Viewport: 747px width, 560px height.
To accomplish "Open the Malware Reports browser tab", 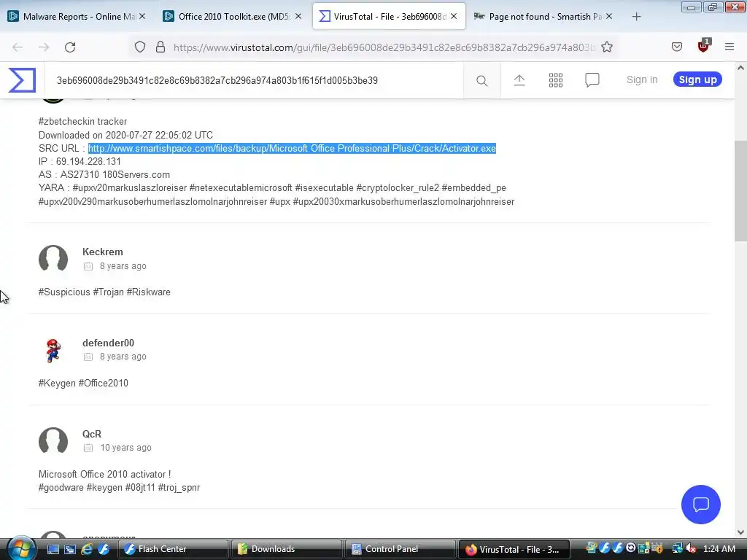I will point(76,17).
